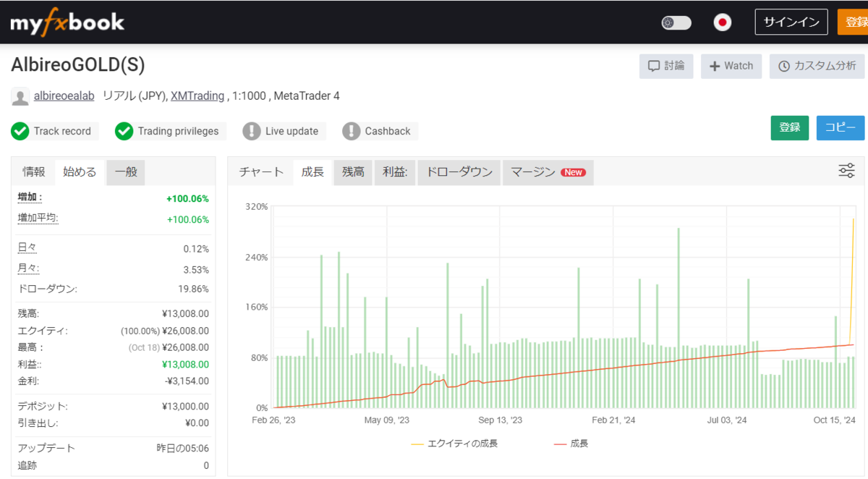868x479 pixels.
Task: Open the XMTrading broker link
Action: (x=197, y=96)
